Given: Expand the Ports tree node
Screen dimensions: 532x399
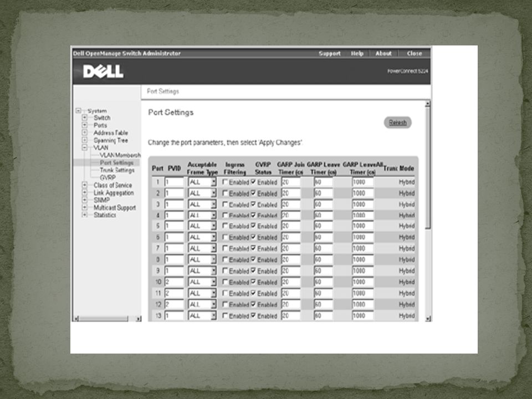Looking at the screenshot, I should click(x=84, y=125).
